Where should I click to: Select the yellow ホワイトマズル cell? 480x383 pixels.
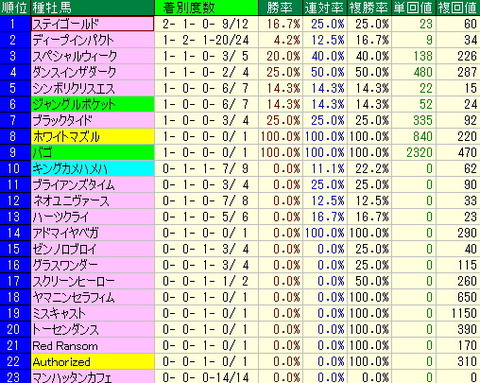(93, 136)
